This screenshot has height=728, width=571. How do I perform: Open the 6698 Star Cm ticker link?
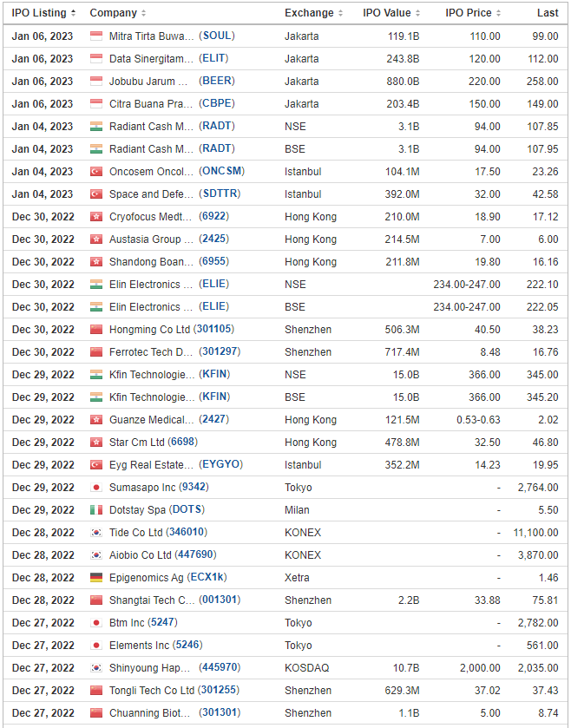pos(182,442)
